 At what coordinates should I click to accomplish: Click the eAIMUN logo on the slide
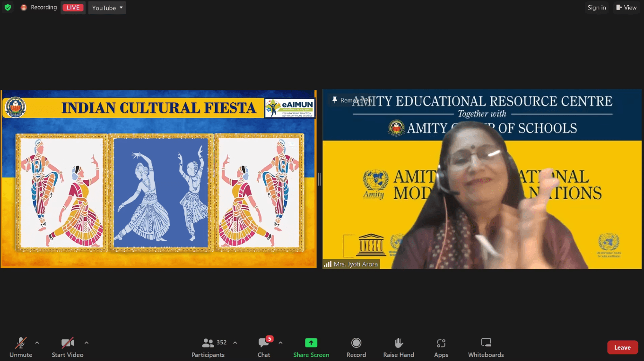coord(289,108)
